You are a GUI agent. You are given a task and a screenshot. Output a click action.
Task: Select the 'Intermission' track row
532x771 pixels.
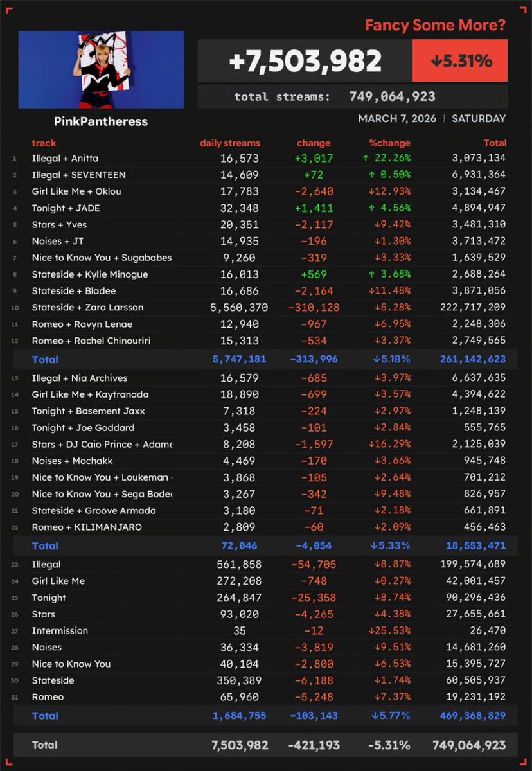tap(266, 631)
